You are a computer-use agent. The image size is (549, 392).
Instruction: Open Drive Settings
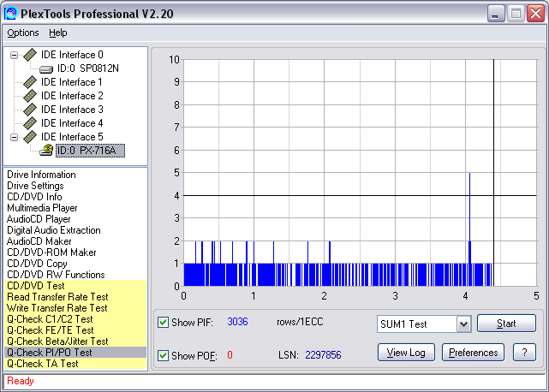35,186
